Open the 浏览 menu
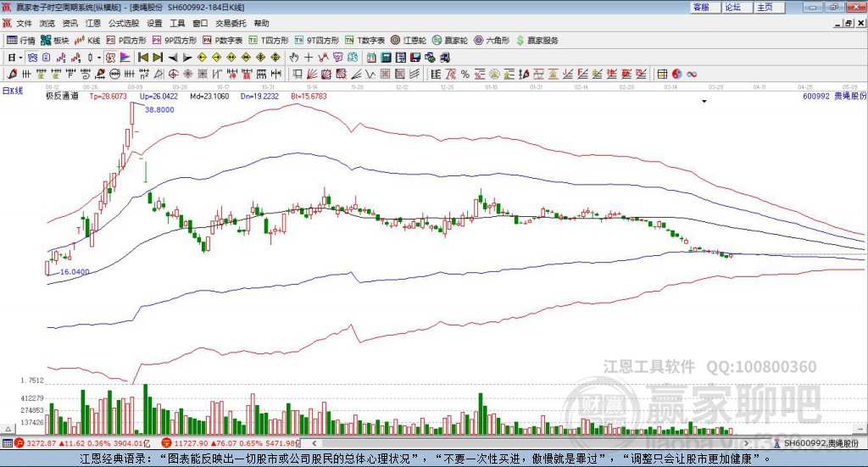868x467 pixels. [x=47, y=23]
